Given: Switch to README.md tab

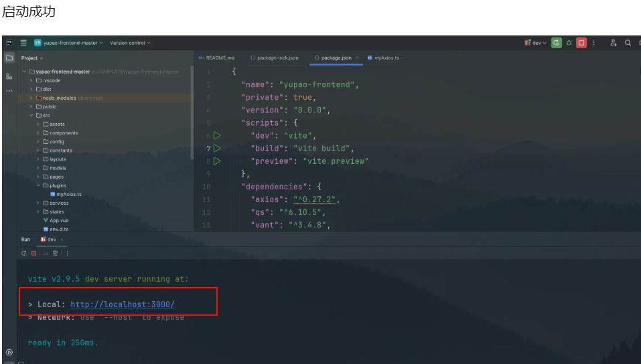Looking at the screenshot, I should click(216, 58).
